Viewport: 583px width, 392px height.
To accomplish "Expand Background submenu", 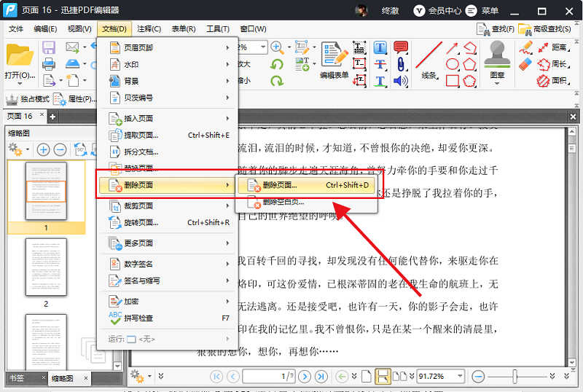I will (x=168, y=81).
